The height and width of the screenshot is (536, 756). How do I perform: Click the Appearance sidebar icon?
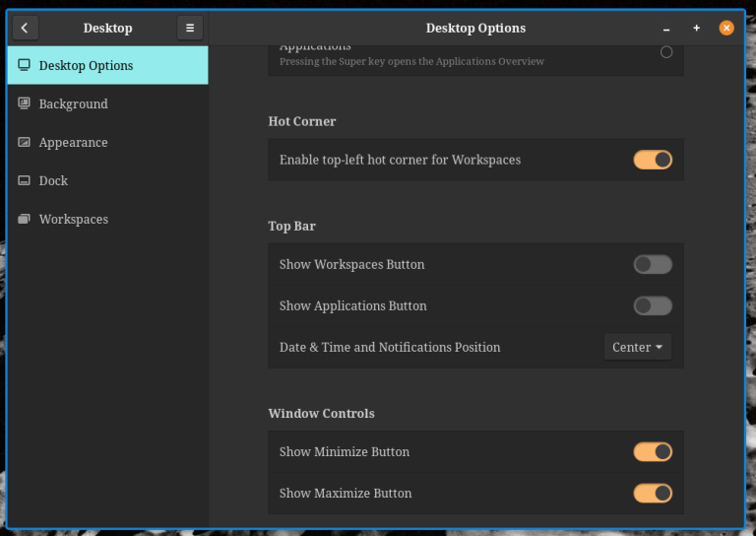(24, 142)
